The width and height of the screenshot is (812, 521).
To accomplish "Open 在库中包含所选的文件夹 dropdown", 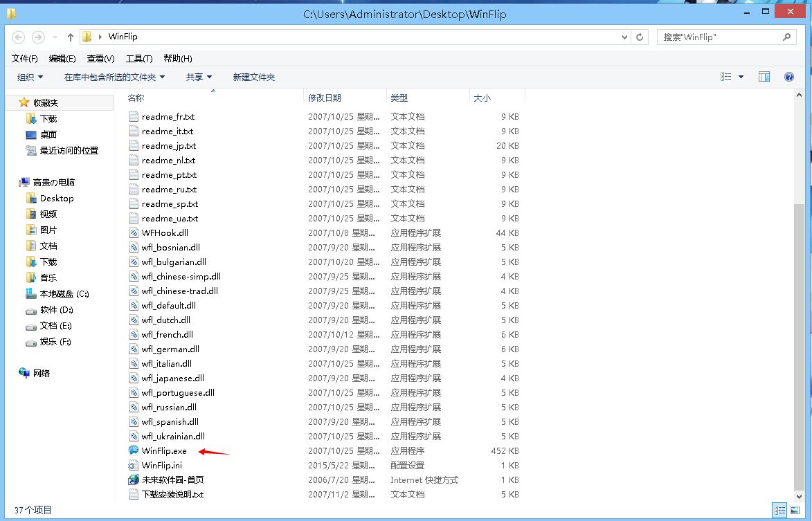I will (114, 77).
